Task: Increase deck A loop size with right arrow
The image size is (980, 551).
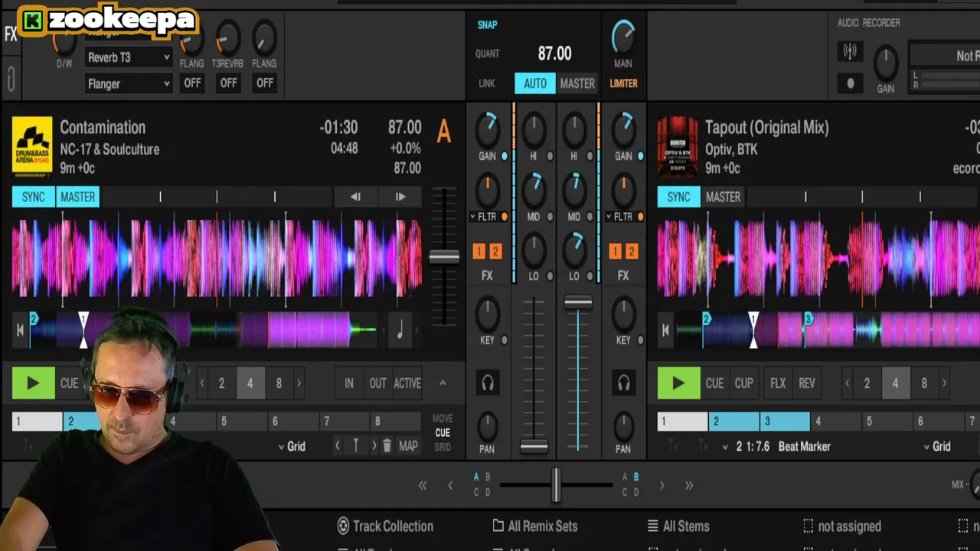Action: point(299,383)
